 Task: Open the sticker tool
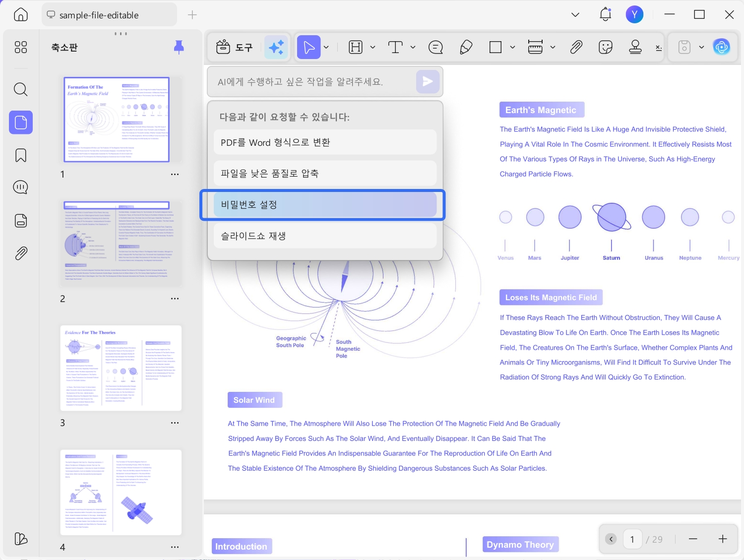click(606, 47)
